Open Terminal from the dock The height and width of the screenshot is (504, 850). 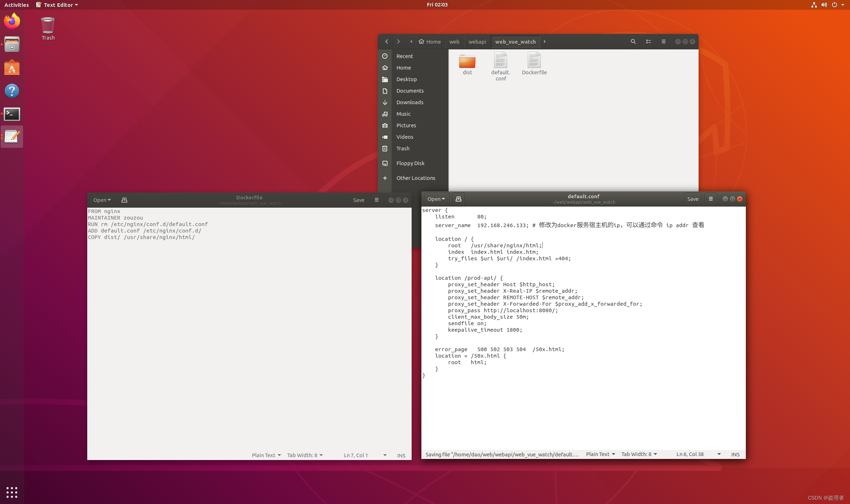coord(12,114)
